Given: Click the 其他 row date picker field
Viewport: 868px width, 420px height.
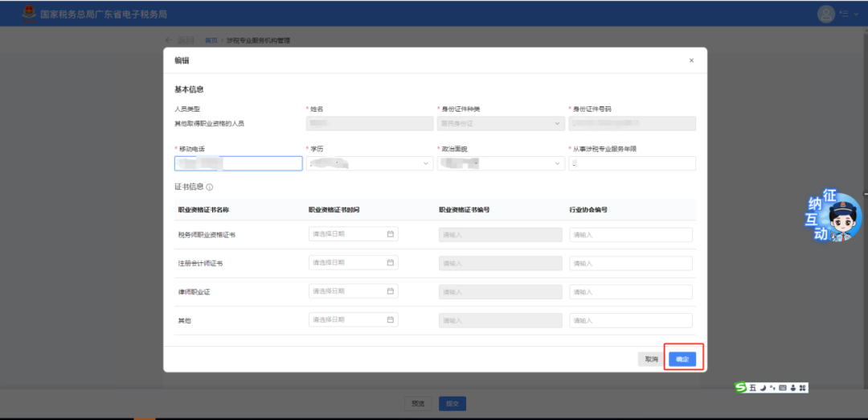Looking at the screenshot, I should click(353, 319).
